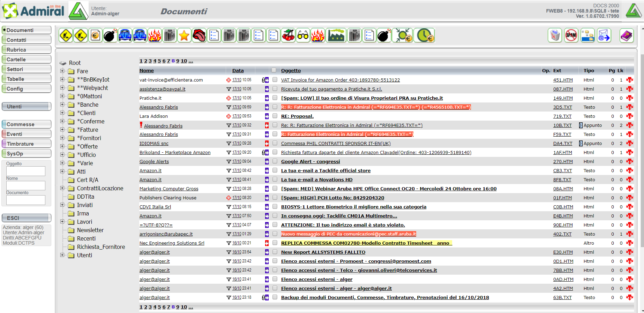Click the Appunto icon on IDIOMAS snc row
Screen dimensions: 644x313
coord(581,143)
